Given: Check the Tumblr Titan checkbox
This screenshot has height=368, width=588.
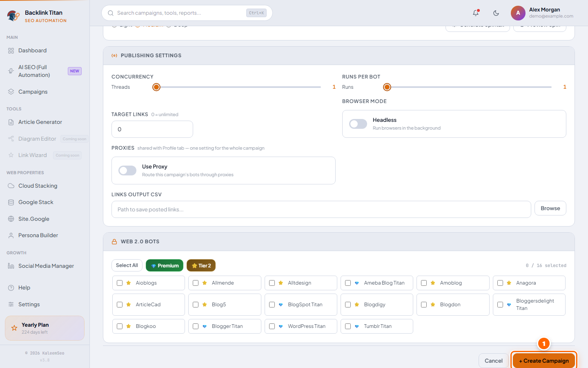Looking at the screenshot, I should point(348,326).
